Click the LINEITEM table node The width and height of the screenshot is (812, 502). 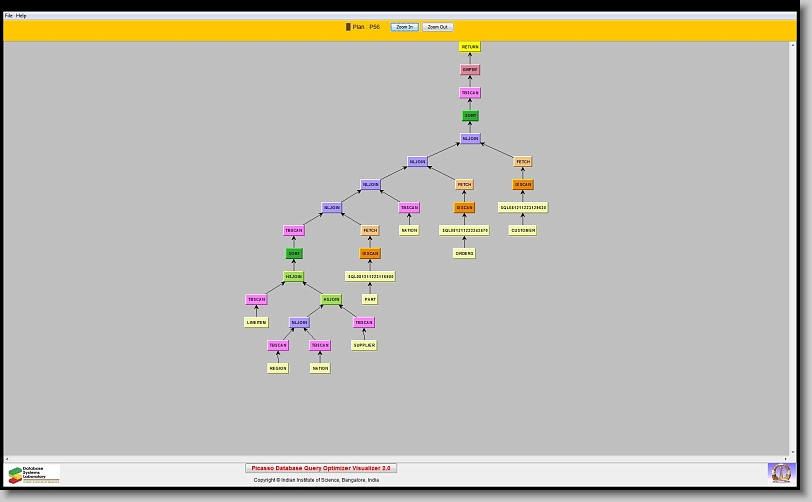click(x=256, y=322)
